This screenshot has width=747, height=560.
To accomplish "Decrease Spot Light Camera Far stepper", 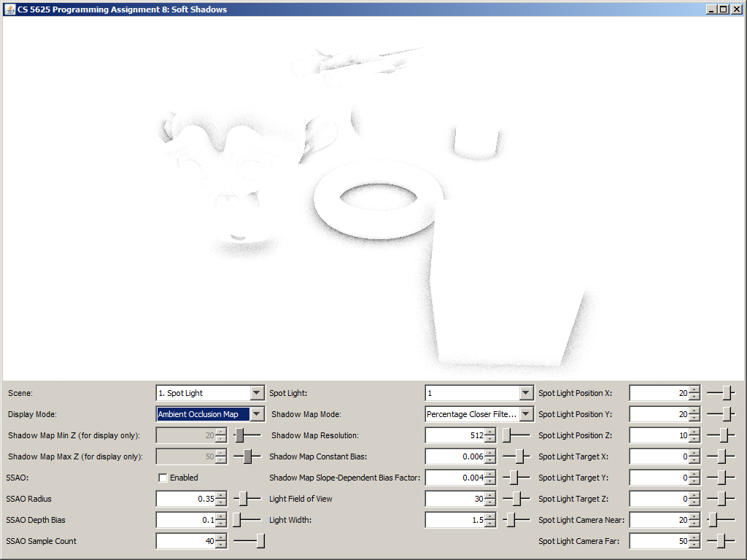I will pyautogui.click(x=694, y=545).
